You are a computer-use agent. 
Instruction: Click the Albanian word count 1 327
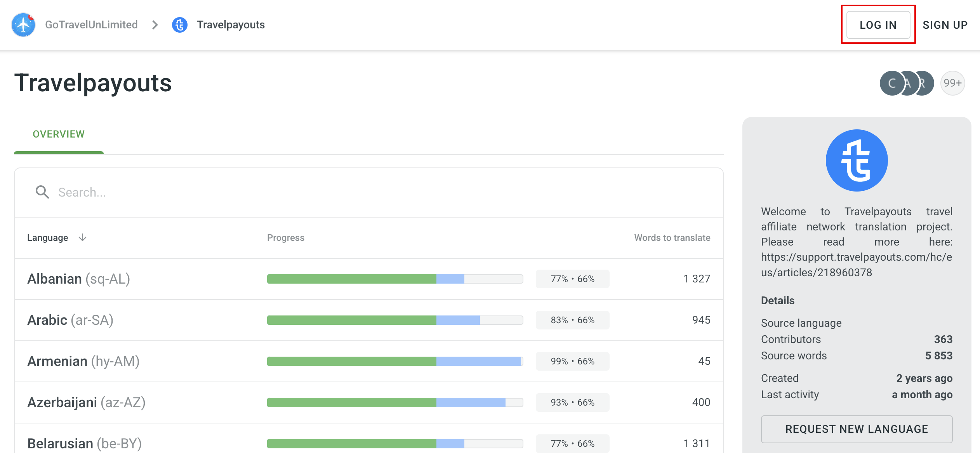pos(697,279)
